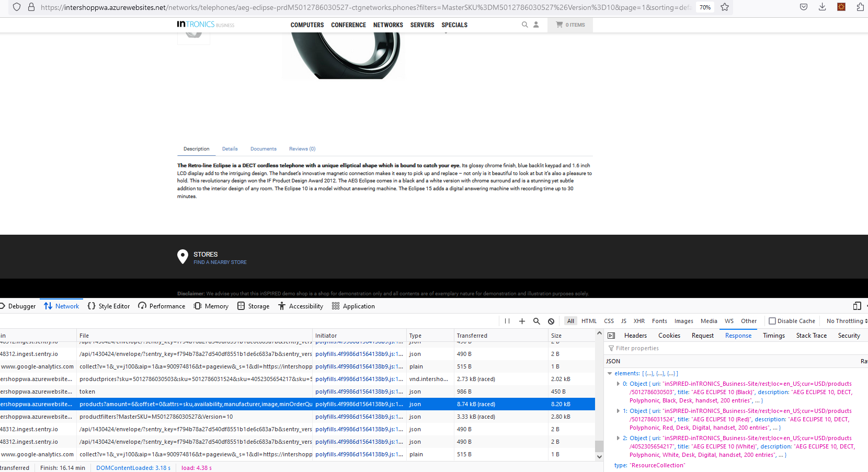This screenshot has width=868, height=472.
Task: Toggle blocking of network requests
Action: pyautogui.click(x=551, y=321)
